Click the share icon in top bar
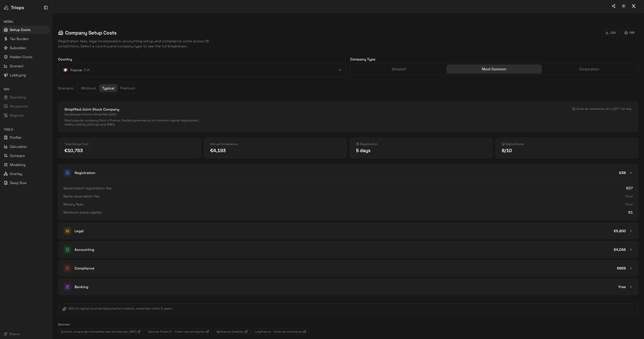 (x=613, y=6)
